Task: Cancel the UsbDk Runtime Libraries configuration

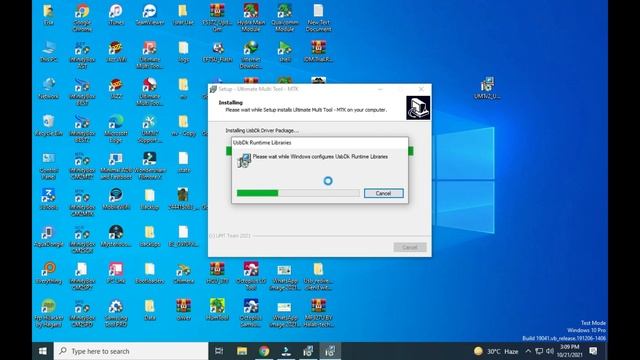Action: pyautogui.click(x=383, y=193)
